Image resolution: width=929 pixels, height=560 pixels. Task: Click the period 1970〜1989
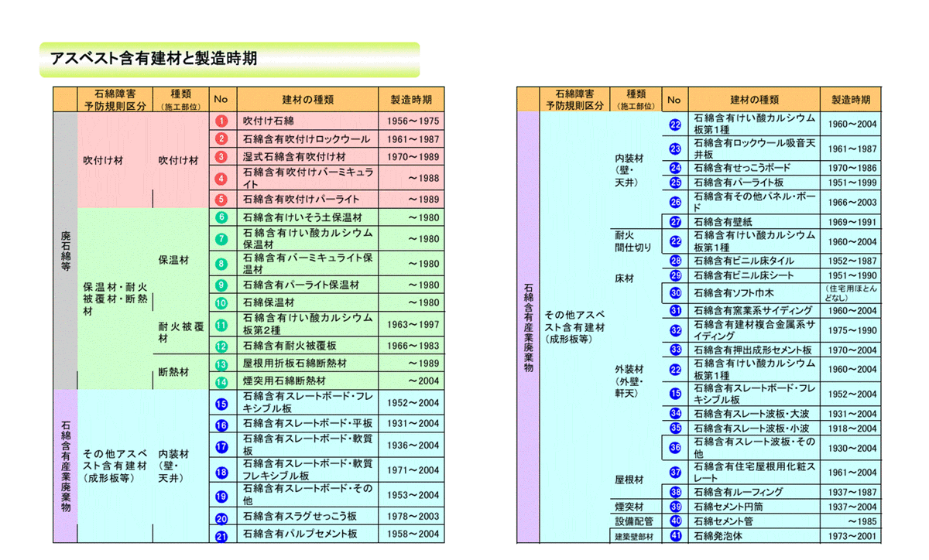click(413, 157)
